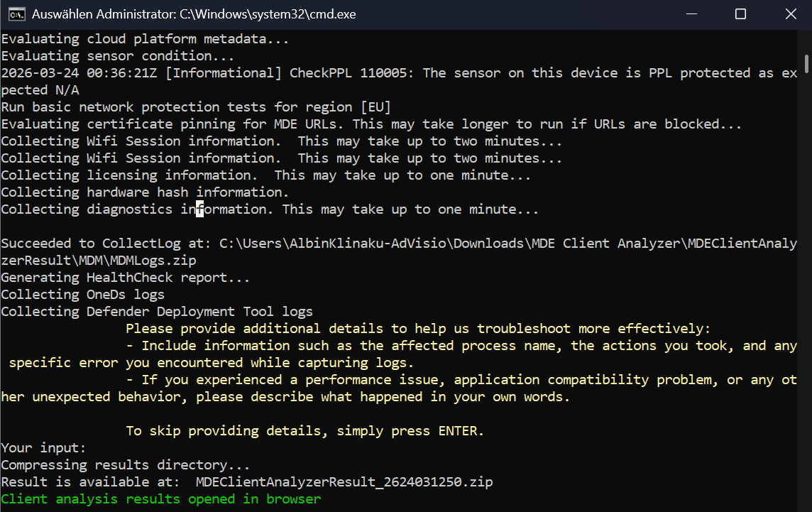Screen dimensions: 812x512
Task: Click the scrollbar up arrow
Action: (806, 38)
